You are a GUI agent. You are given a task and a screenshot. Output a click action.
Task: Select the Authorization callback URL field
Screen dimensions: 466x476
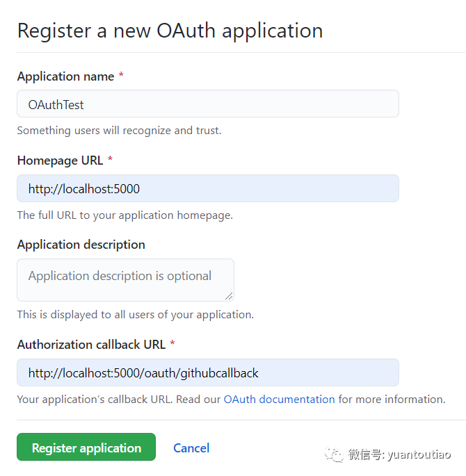[x=208, y=372]
